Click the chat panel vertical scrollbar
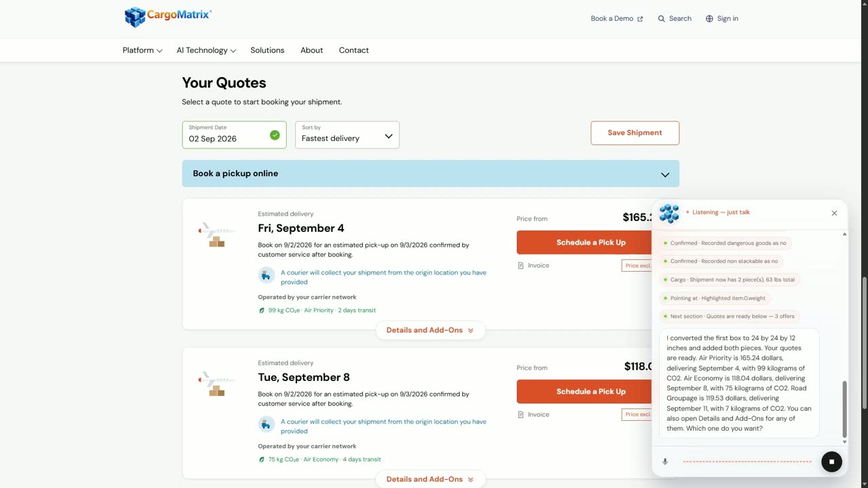868x488 pixels. 844,409
